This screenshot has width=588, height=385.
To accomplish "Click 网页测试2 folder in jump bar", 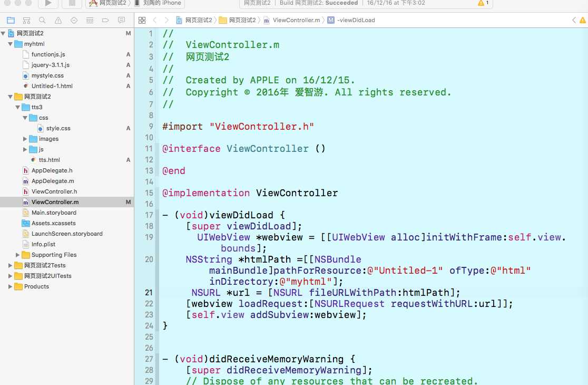I will pyautogui.click(x=238, y=20).
